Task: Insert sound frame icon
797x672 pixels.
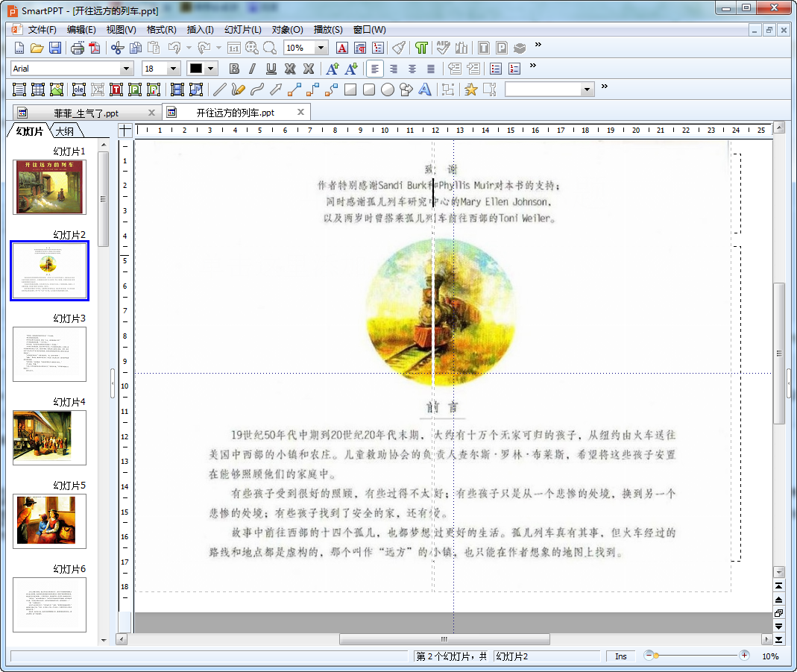Action: point(195,90)
